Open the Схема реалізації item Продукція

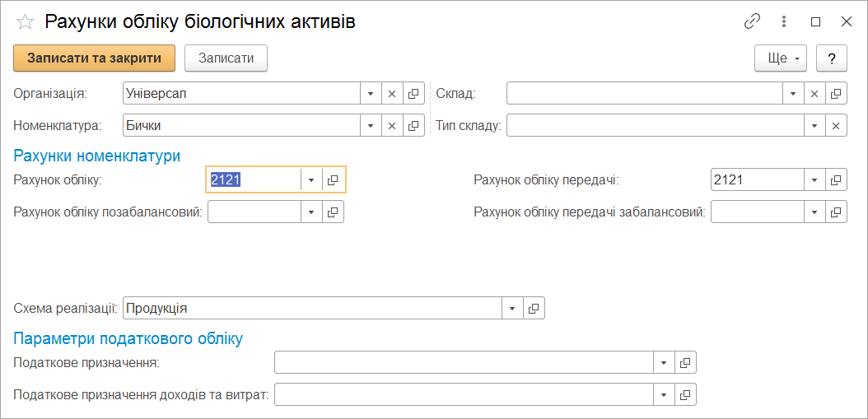pos(534,309)
